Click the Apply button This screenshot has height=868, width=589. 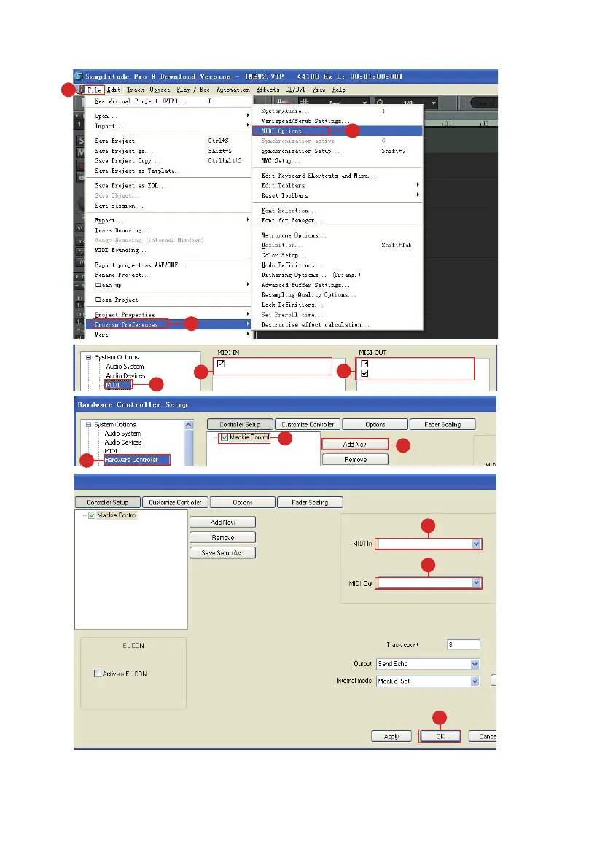391,737
